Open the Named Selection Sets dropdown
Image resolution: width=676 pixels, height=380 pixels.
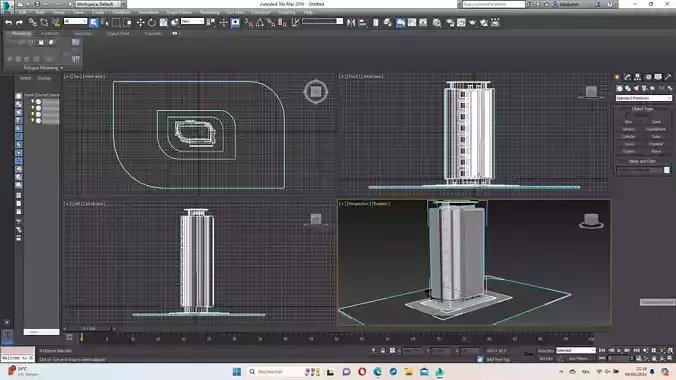(322, 21)
